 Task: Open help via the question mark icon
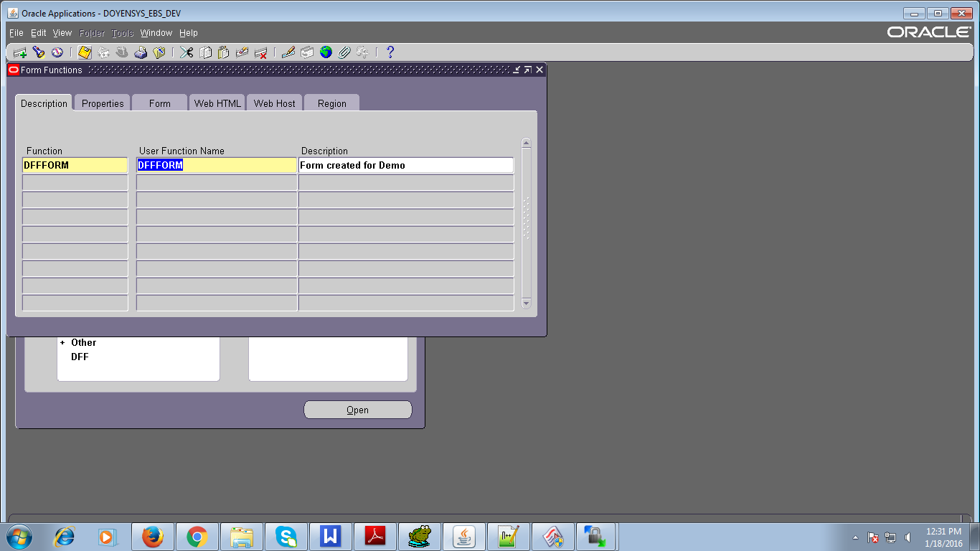coord(391,52)
